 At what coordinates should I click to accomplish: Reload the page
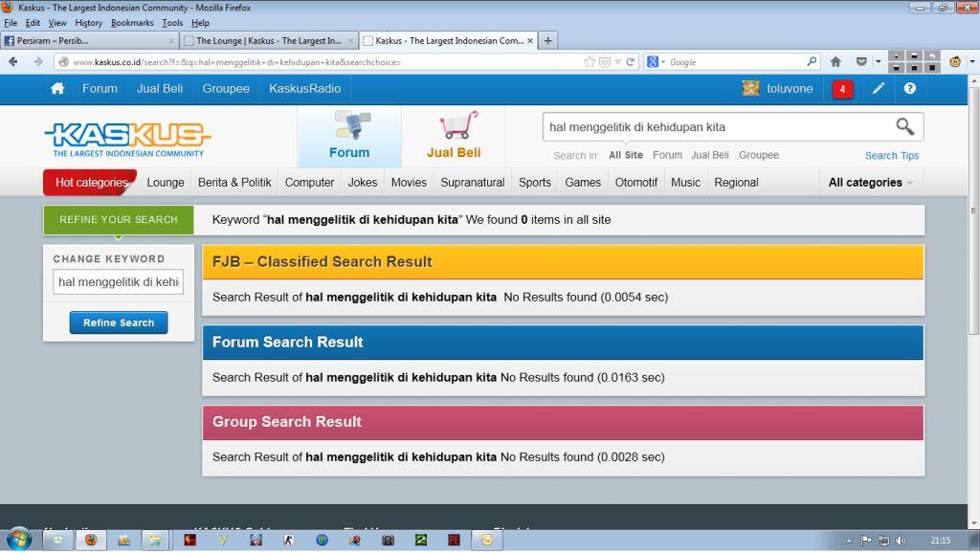(630, 62)
